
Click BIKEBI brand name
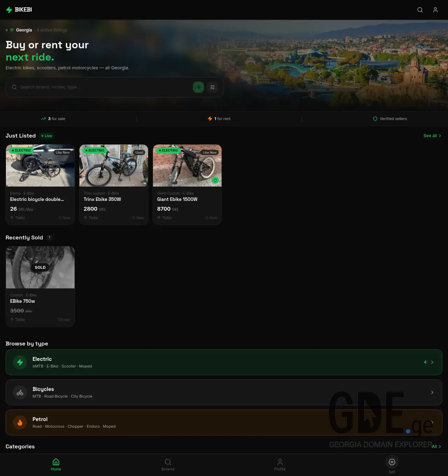(x=23, y=10)
